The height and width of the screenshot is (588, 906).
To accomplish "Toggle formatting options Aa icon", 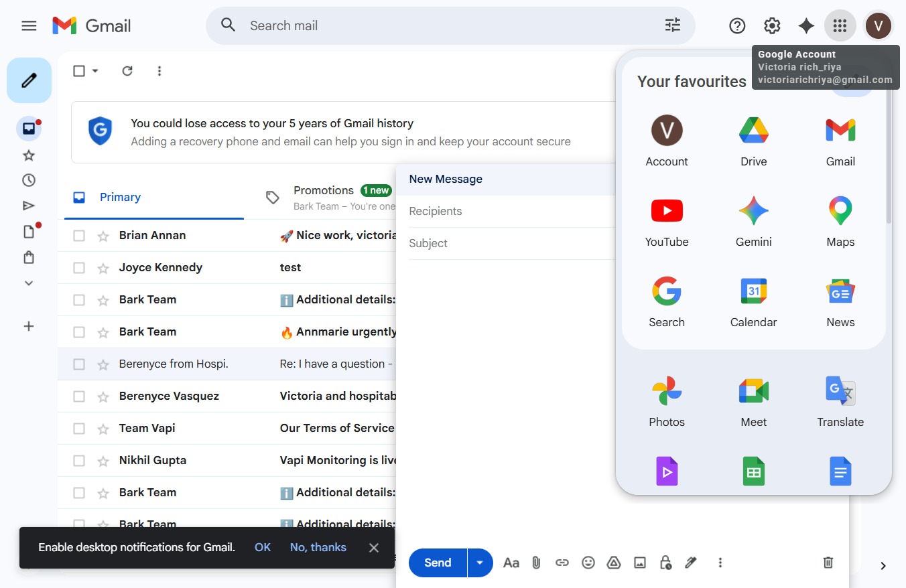I will click(511, 563).
